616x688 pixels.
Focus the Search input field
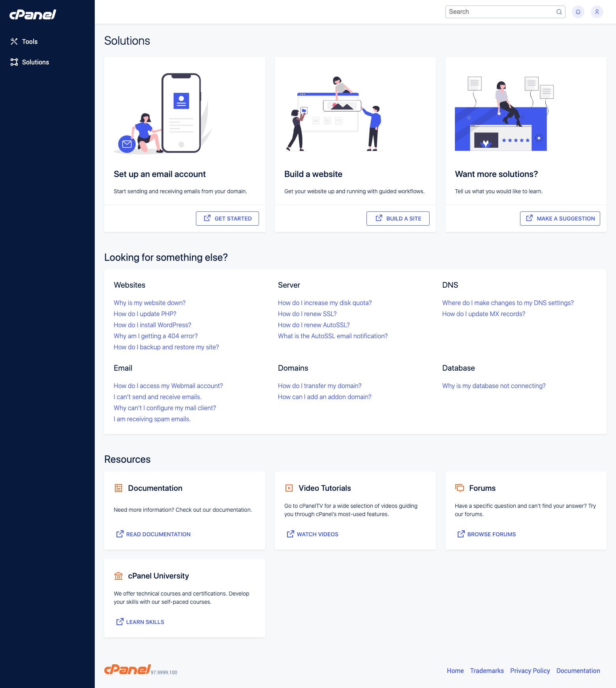click(x=500, y=12)
